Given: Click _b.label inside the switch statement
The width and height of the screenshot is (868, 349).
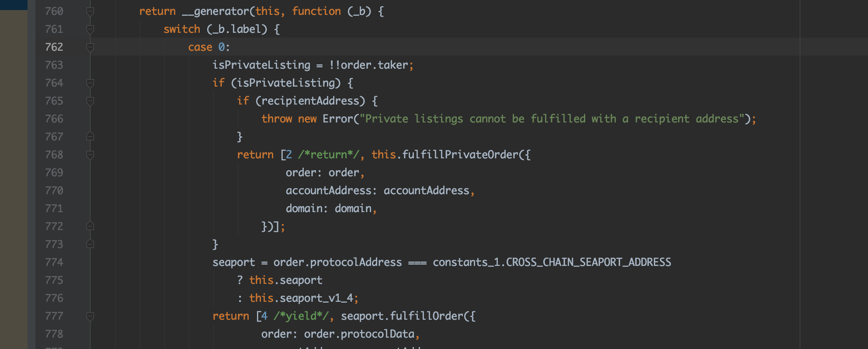Looking at the screenshot, I should (236, 29).
